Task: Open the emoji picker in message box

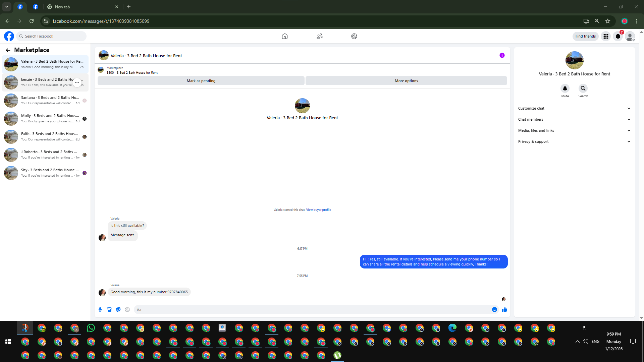Action: (494, 310)
